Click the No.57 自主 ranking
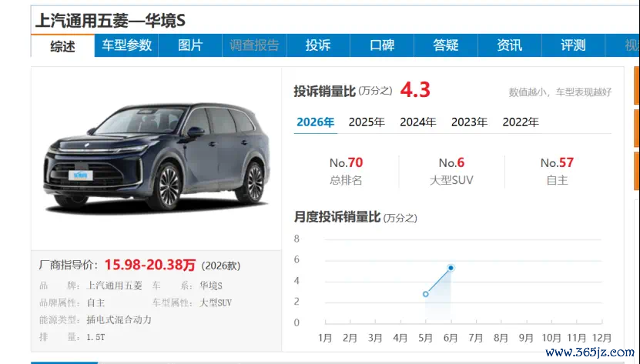The height and width of the screenshot is (364, 640). [557, 171]
